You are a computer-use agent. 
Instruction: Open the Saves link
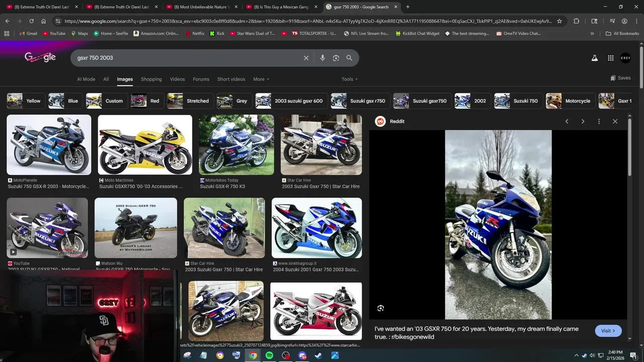point(620,78)
